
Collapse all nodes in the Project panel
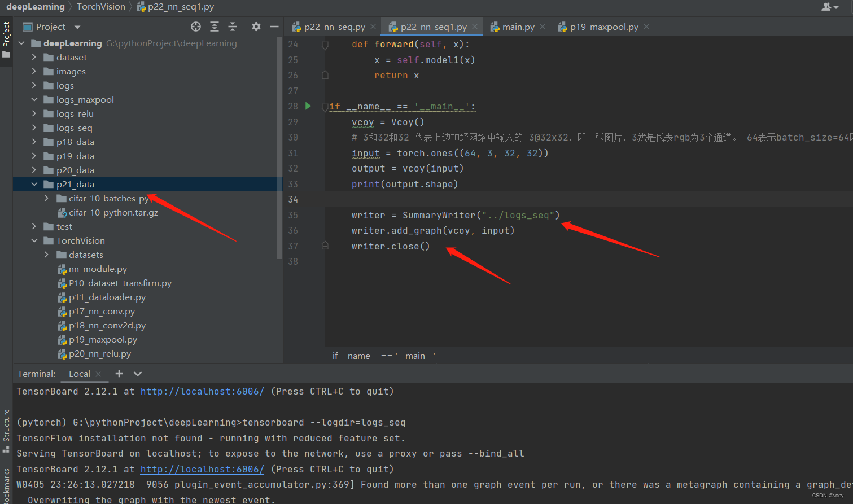[x=233, y=27]
